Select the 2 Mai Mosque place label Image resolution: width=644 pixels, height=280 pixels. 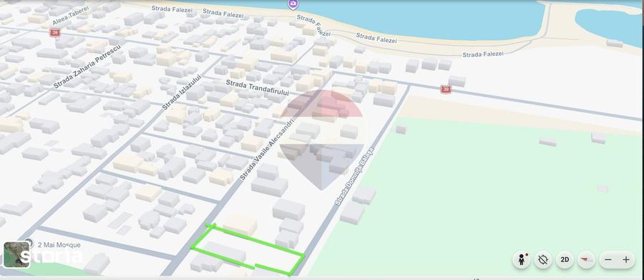point(59,245)
